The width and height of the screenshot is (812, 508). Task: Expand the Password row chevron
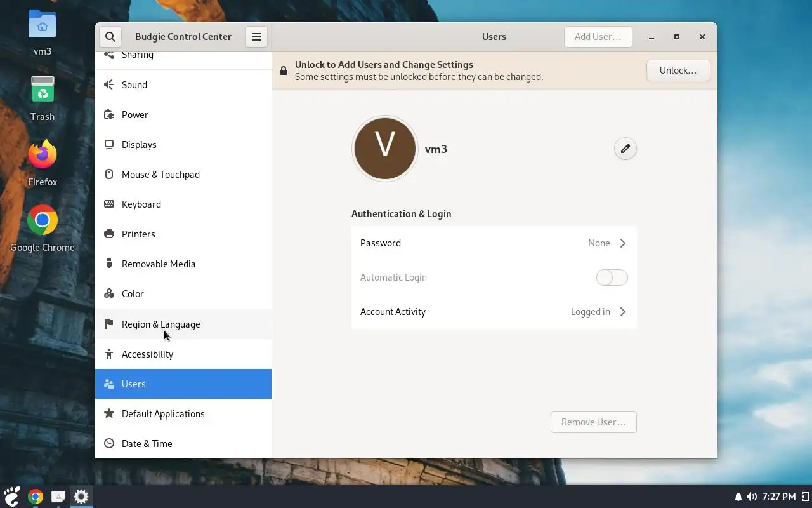tap(623, 243)
